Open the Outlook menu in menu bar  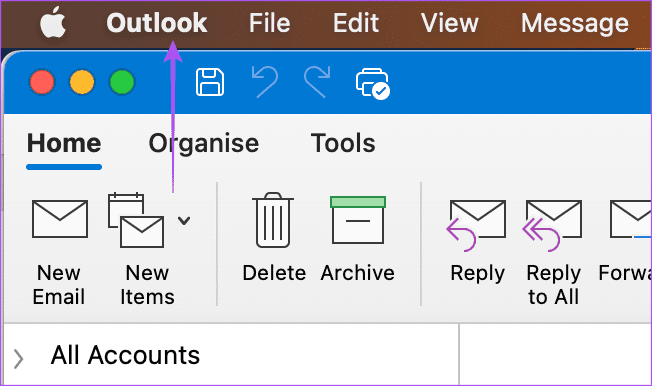(157, 22)
